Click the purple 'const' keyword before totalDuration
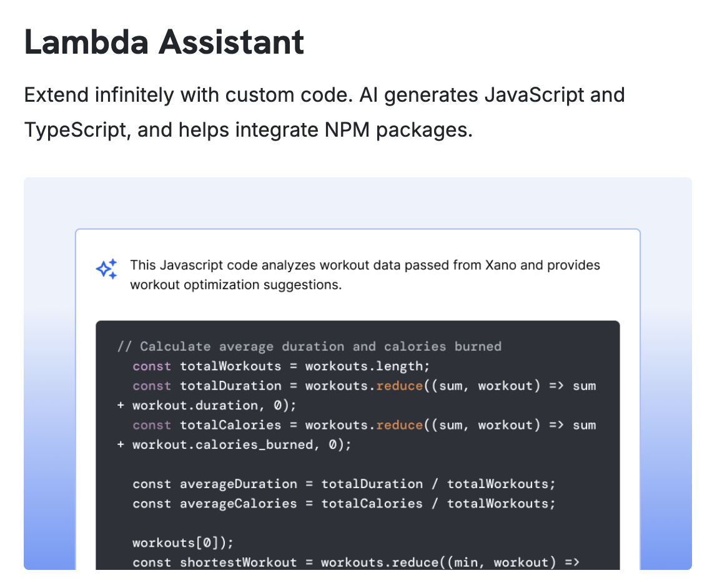707x588 pixels. click(152, 386)
